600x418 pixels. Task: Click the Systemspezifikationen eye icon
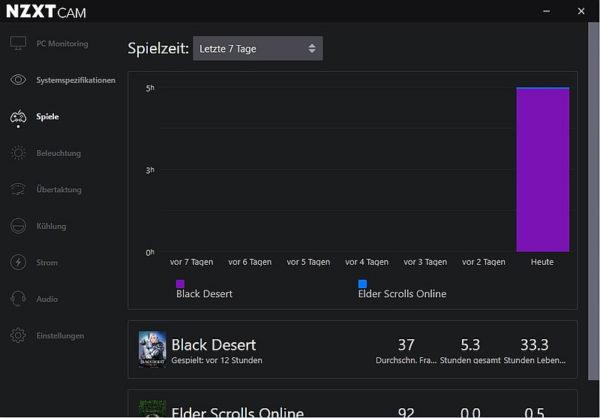(18, 80)
